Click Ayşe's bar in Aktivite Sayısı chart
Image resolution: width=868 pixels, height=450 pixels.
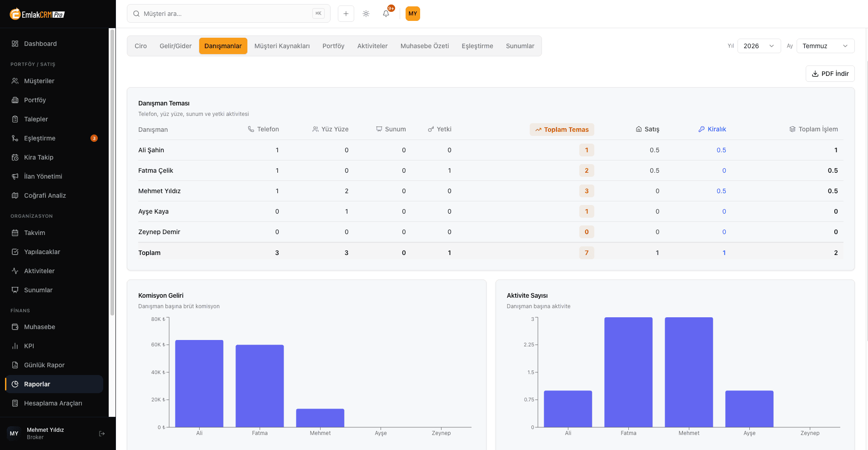pos(749,409)
